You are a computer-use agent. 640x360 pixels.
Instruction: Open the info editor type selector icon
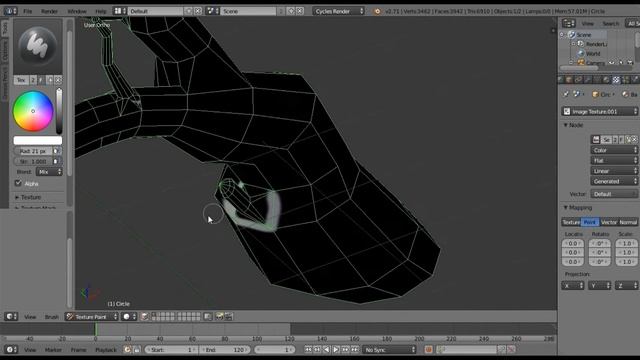pos(10,11)
